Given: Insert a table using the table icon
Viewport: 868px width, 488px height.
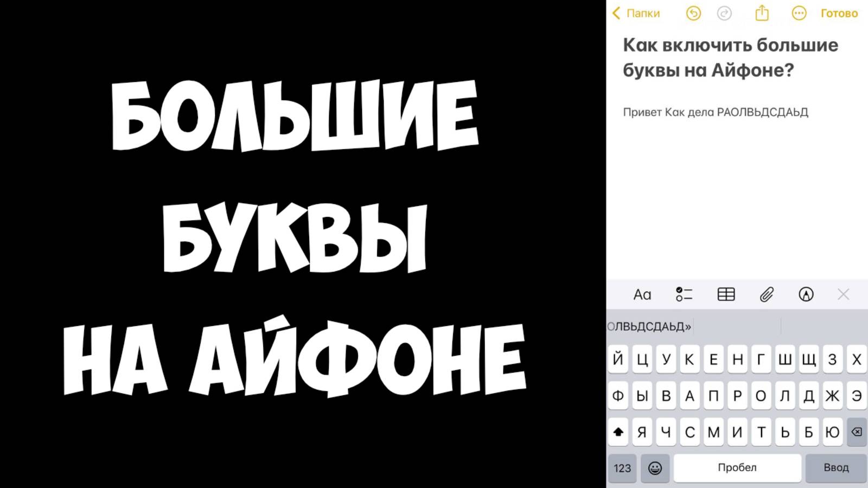Looking at the screenshot, I should pos(726,294).
